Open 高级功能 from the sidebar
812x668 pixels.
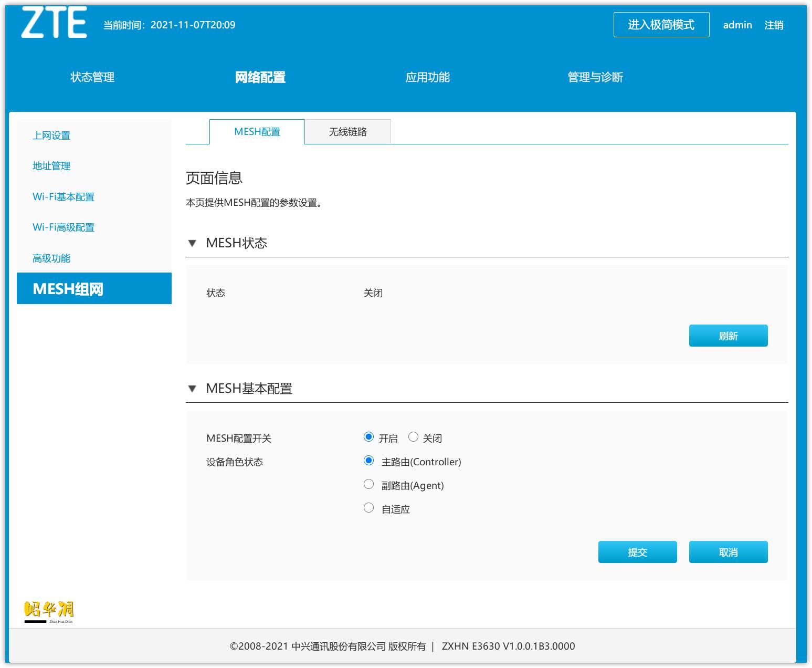pyautogui.click(x=50, y=258)
